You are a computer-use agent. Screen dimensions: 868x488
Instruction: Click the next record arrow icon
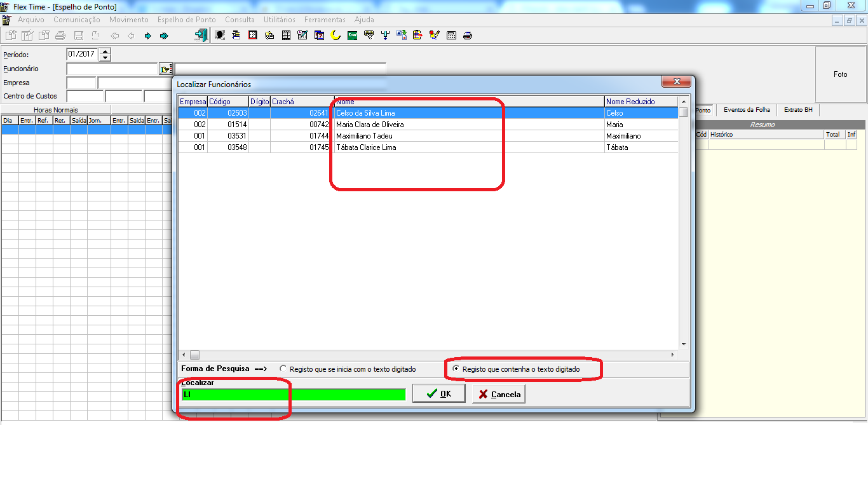(147, 36)
